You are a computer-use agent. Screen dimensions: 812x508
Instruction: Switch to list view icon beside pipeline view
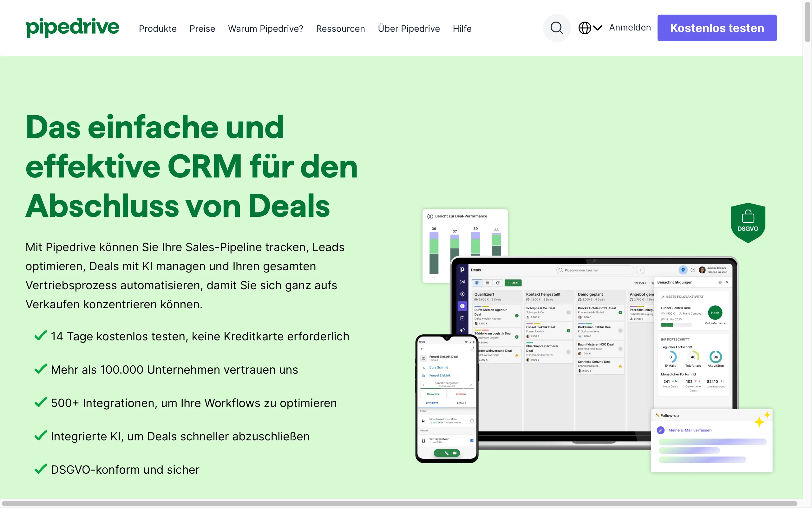coord(487,283)
